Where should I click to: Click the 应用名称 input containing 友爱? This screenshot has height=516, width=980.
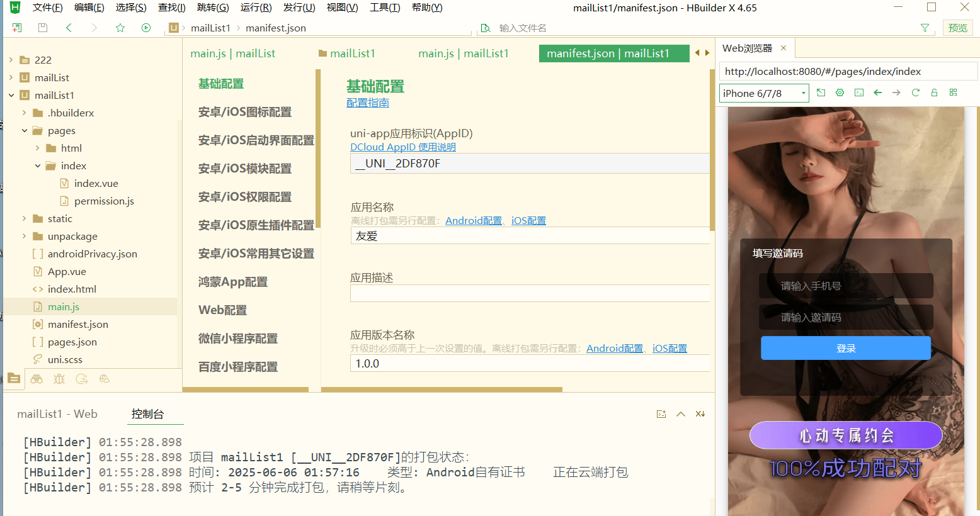tap(530, 236)
